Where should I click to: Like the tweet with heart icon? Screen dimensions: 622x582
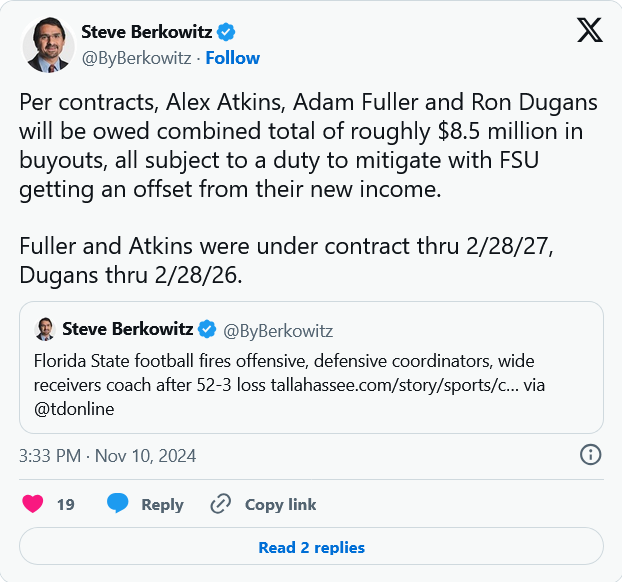(x=33, y=504)
